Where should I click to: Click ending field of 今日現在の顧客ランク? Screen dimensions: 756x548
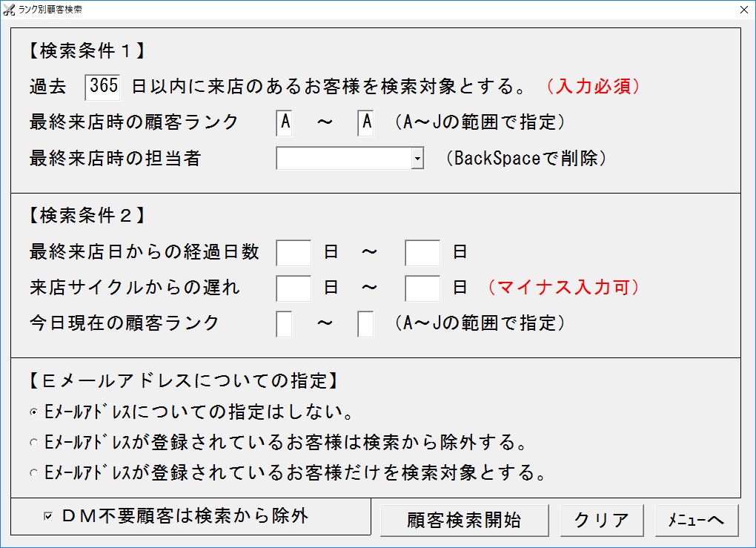(365, 324)
